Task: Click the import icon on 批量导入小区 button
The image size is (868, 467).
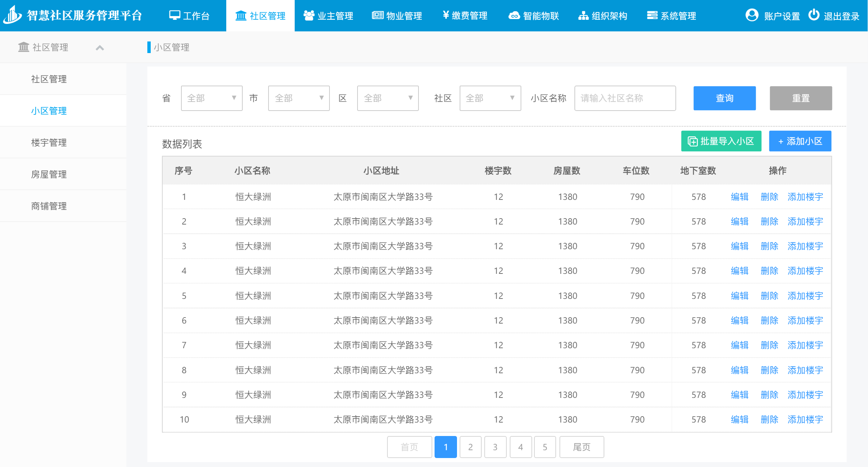Action: click(693, 142)
